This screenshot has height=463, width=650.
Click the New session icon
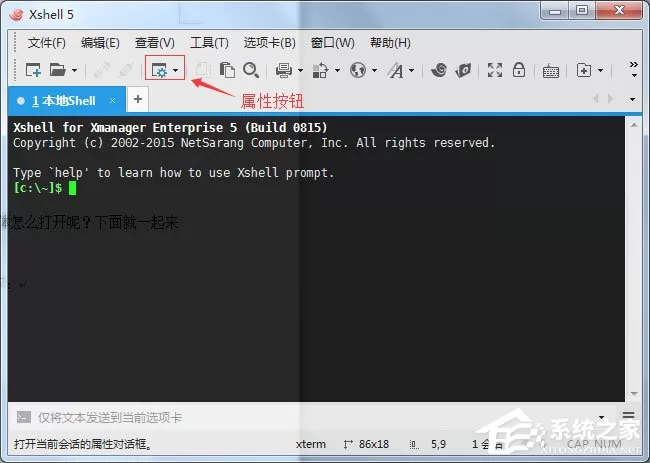[x=33, y=70]
